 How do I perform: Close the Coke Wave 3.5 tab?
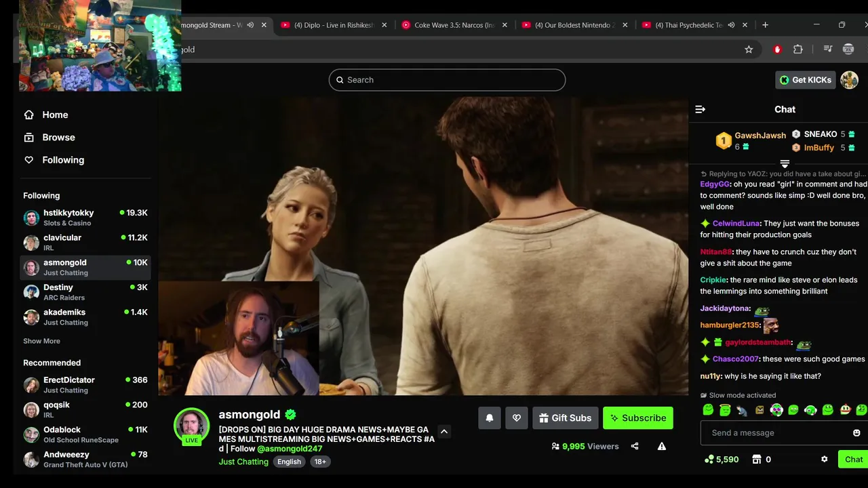coord(505,25)
